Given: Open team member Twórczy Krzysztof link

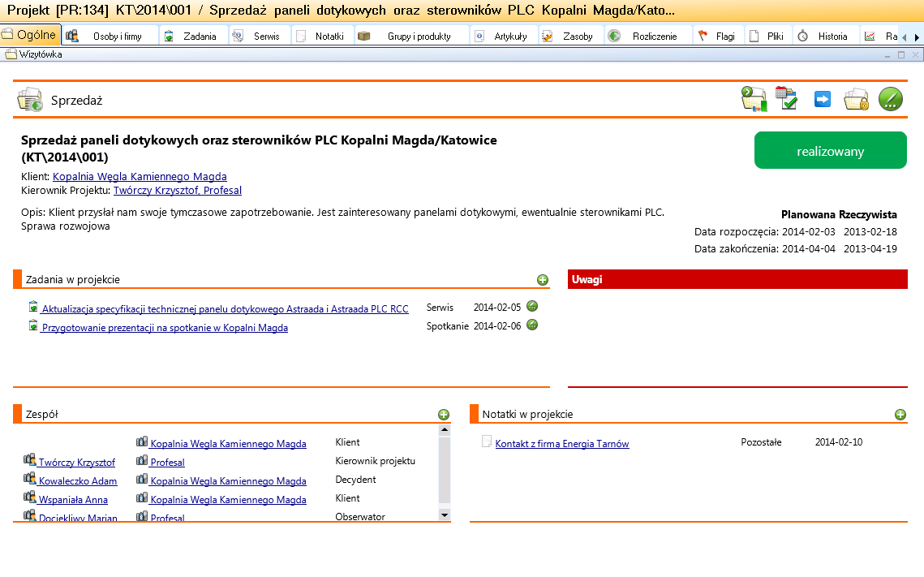Looking at the screenshot, I should tap(76, 463).
